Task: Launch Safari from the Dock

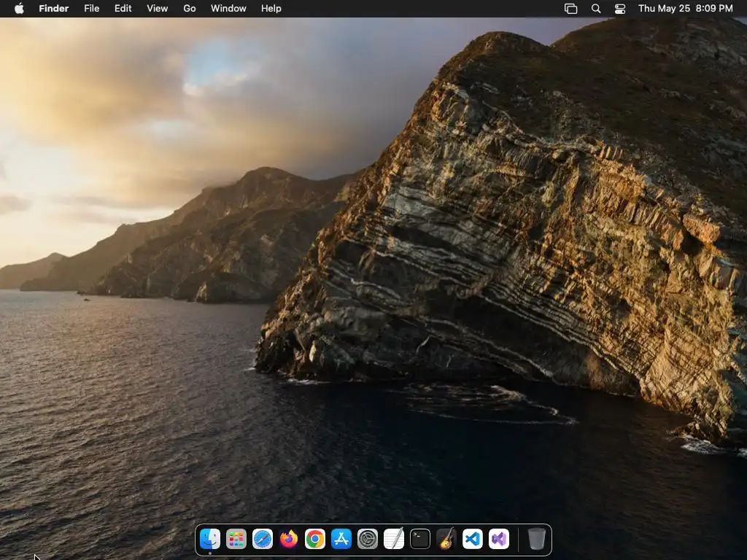Action: (x=263, y=539)
